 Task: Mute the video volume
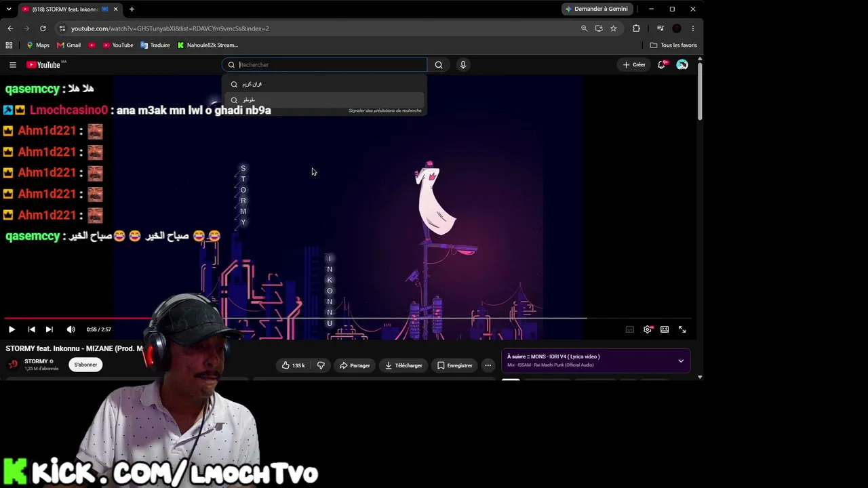point(71,329)
